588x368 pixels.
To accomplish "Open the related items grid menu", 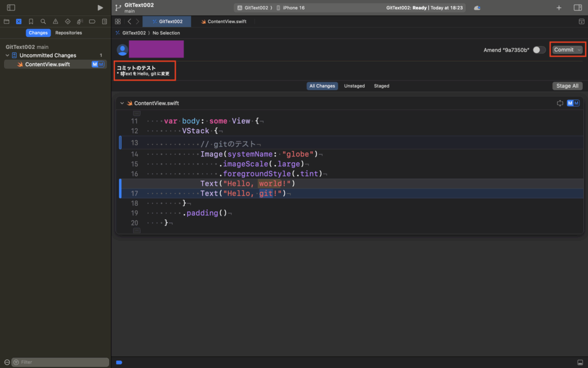I will coord(118,21).
